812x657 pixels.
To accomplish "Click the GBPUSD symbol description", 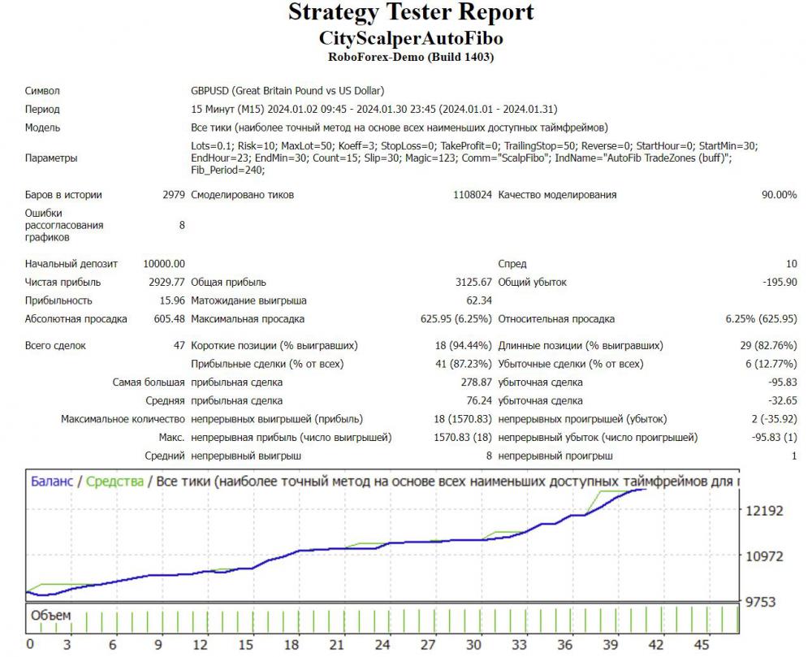I will (287, 91).
